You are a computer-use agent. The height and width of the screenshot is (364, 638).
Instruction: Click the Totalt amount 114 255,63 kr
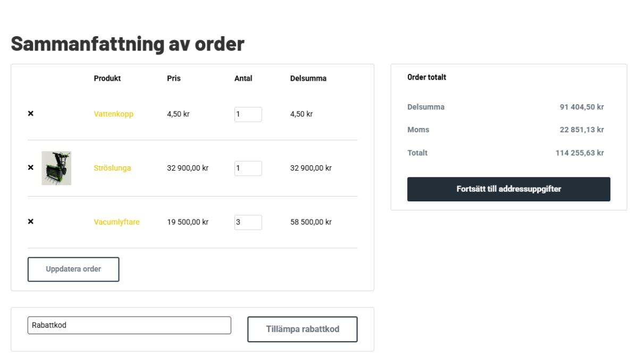click(x=580, y=153)
